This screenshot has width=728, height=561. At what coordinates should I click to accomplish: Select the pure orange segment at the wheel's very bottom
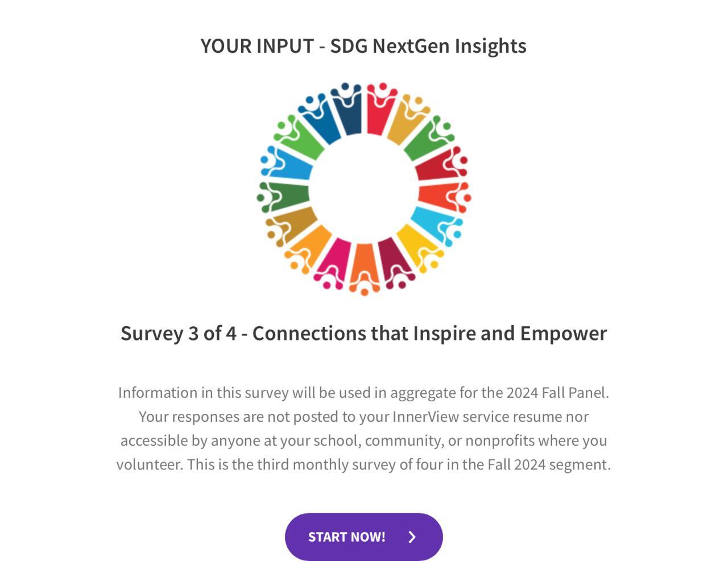pos(364,263)
